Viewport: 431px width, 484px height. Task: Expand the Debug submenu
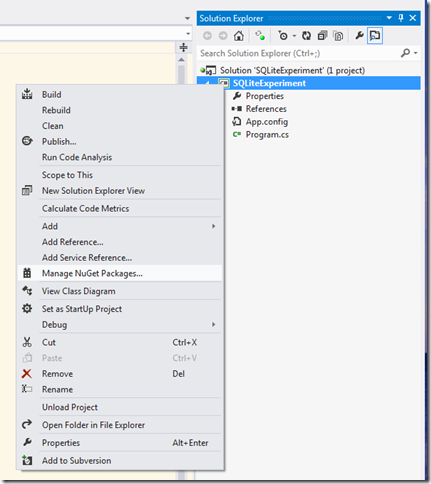(x=120, y=324)
